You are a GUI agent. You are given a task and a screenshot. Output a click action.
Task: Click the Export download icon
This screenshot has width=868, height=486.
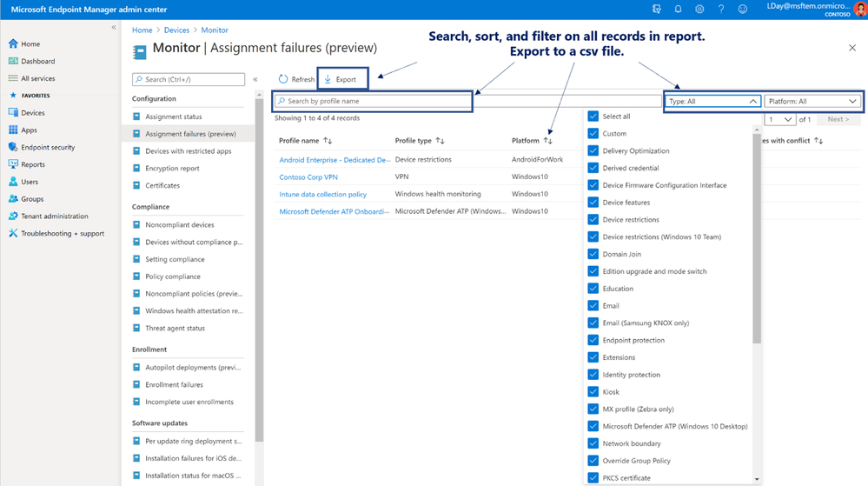point(328,79)
